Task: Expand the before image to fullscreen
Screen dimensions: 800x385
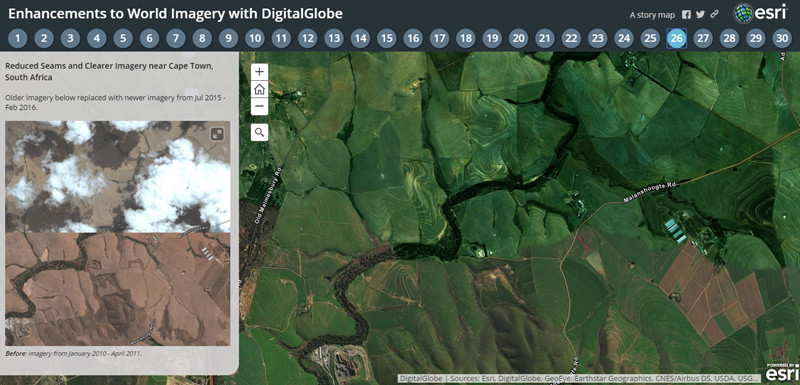Action: click(217, 134)
